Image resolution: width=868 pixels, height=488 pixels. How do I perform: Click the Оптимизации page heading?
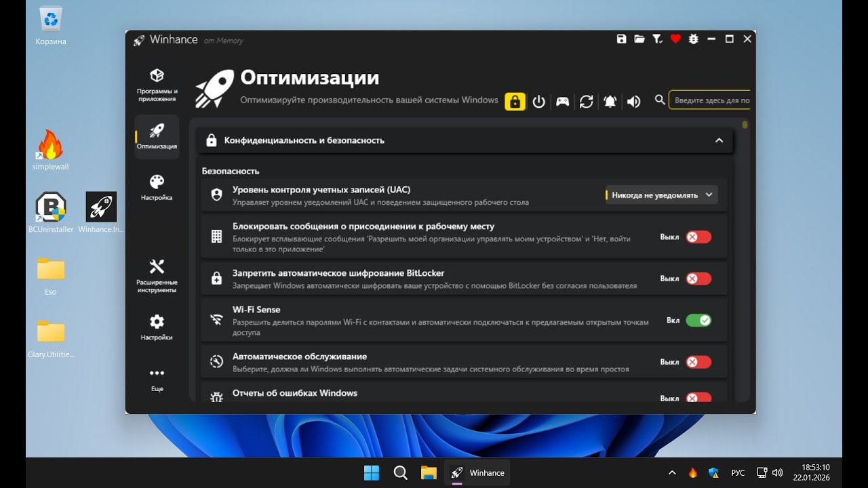click(x=310, y=77)
